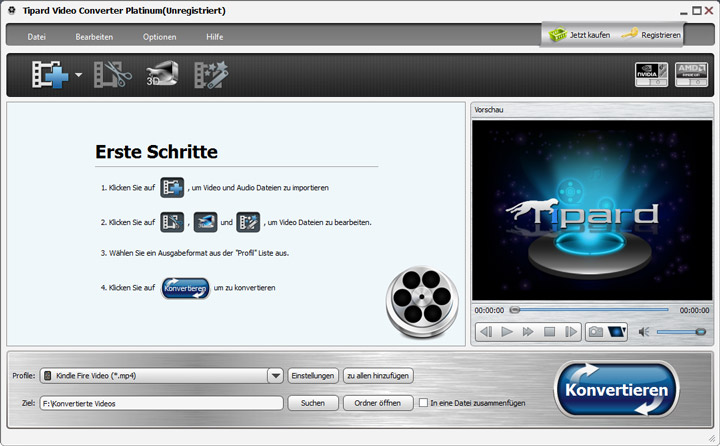Open the Bearbeiten menu
Screen dimensions: 720x446
pyautogui.click(x=94, y=37)
